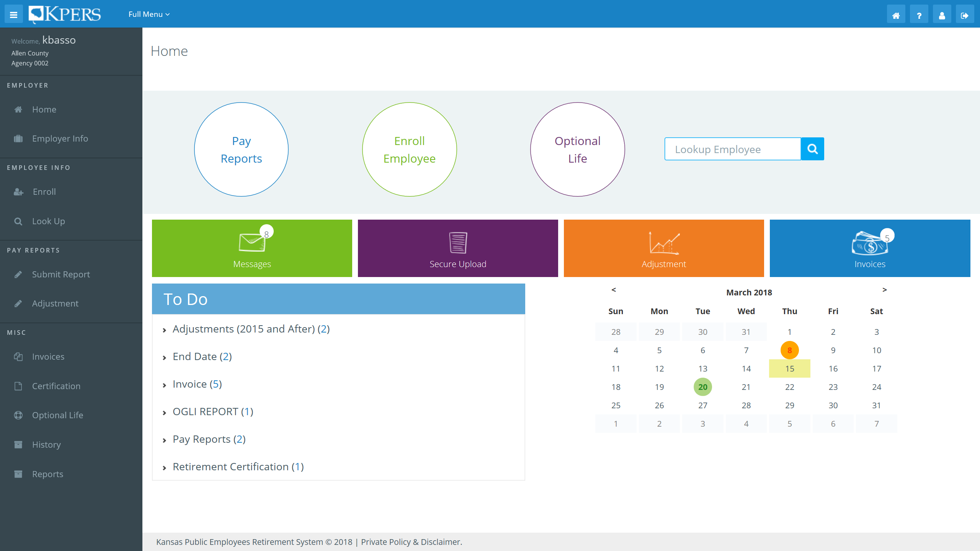Image resolution: width=980 pixels, height=551 pixels.
Task: Go home via top-right house icon
Action: click(896, 15)
